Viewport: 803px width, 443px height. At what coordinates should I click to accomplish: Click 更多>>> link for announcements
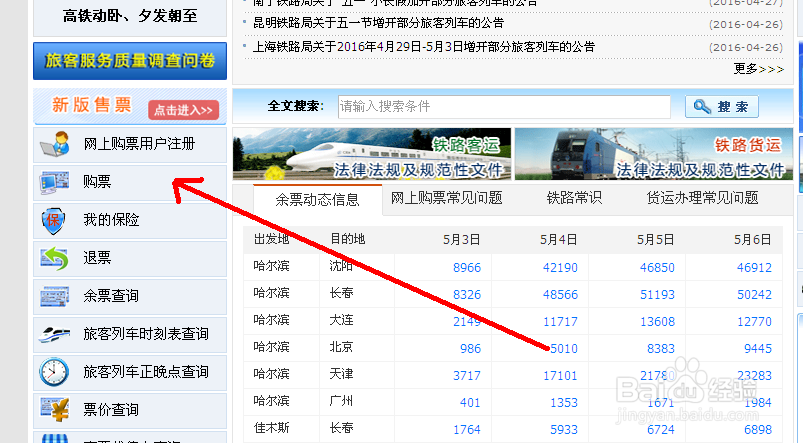pyautogui.click(x=758, y=69)
